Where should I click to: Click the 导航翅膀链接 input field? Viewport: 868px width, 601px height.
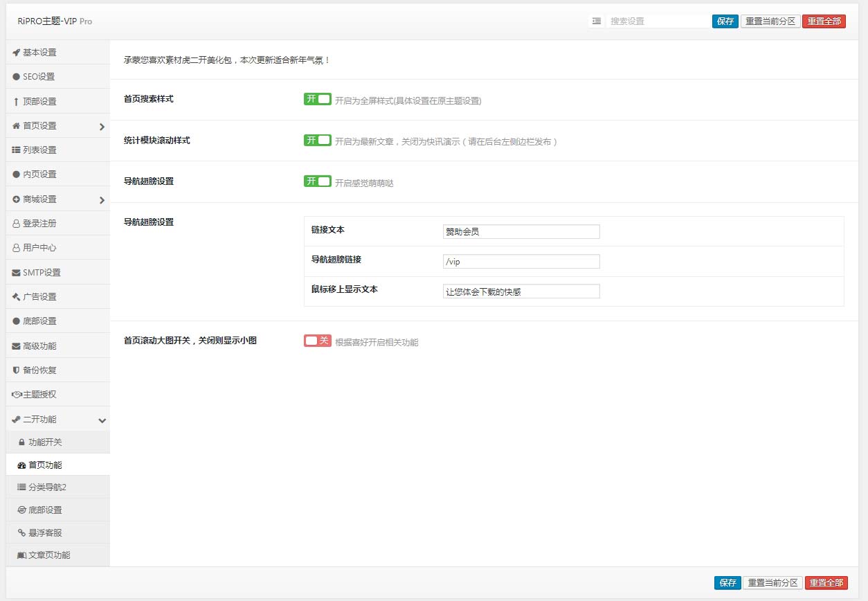tap(521, 262)
